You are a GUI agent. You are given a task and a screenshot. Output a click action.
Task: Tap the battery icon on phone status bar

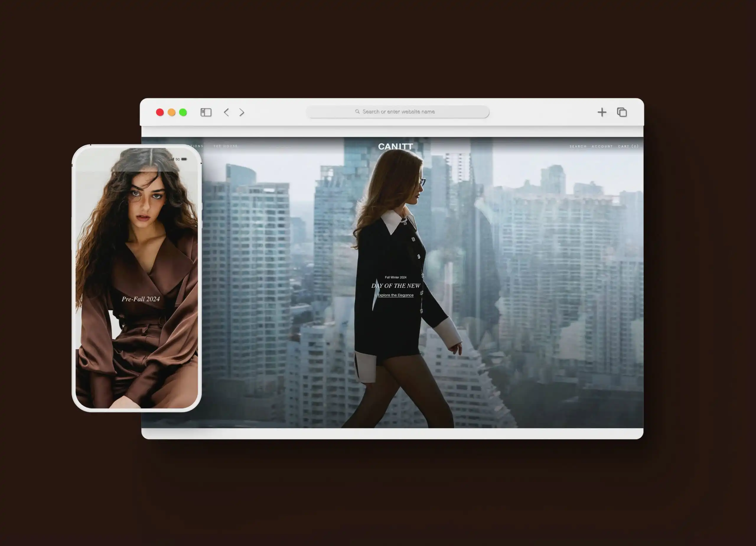click(x=184, y=159)
